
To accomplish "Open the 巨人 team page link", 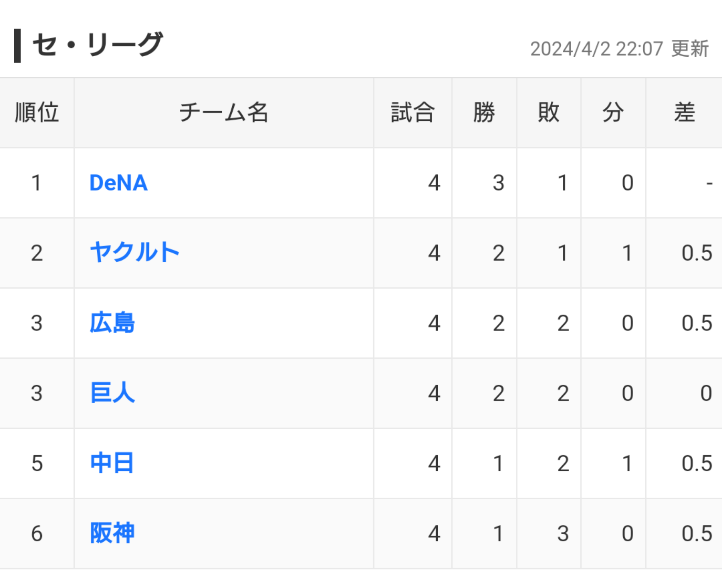I will point(112,393).
